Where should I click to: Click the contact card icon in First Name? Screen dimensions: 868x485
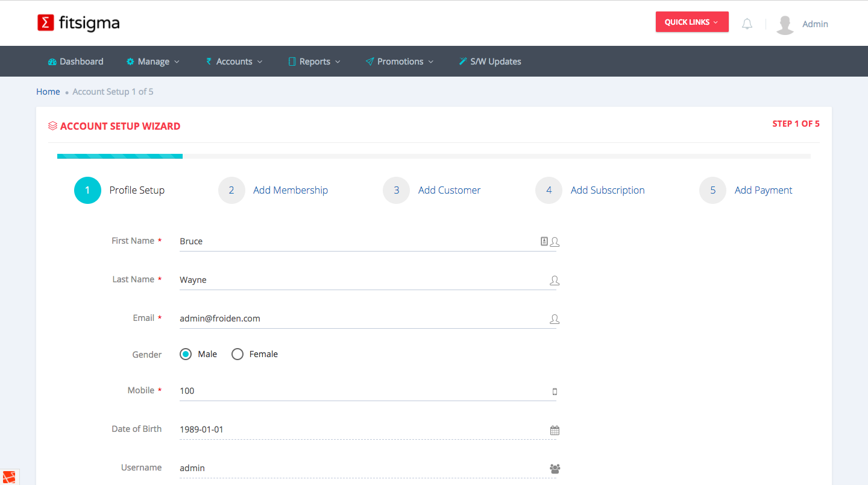point(544,241)
